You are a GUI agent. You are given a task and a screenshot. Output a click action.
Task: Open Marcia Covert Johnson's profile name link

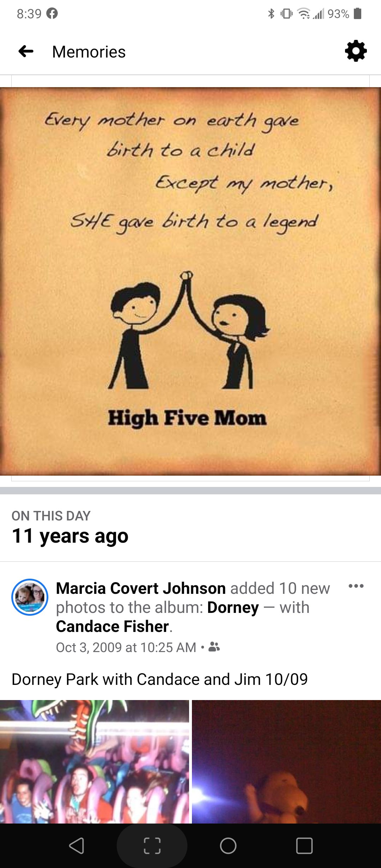141,588
